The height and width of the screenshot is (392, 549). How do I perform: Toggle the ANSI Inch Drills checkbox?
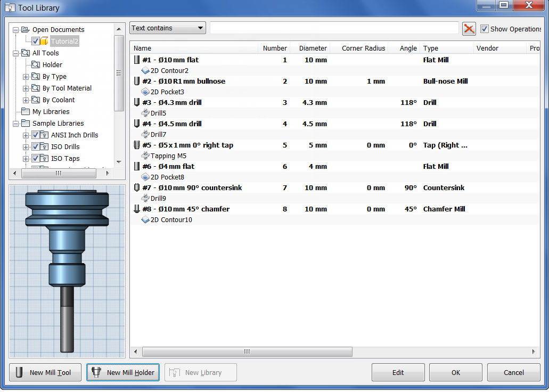(x=35, y=135)
